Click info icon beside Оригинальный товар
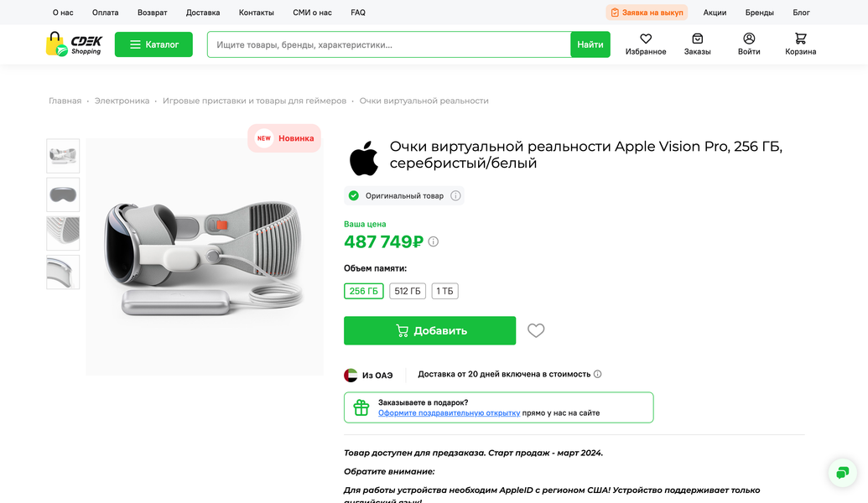Viewport: 868px width, 503px height. (x=455, y=195)
